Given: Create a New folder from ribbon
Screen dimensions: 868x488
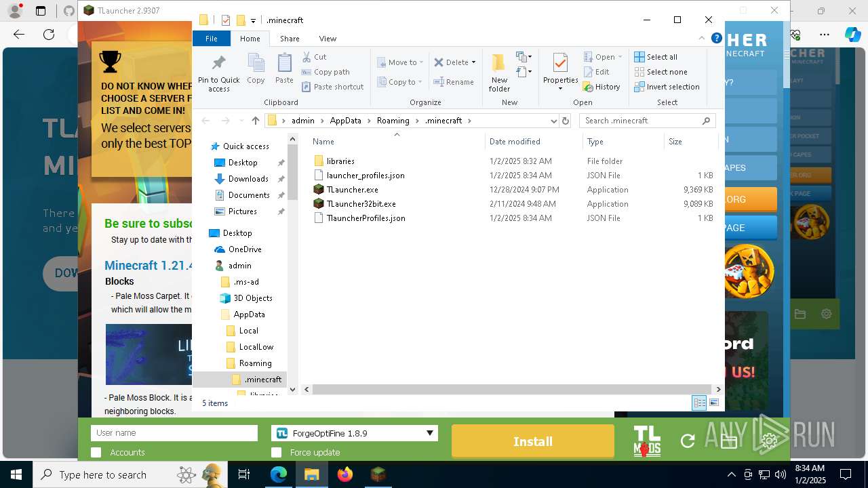Looking at the screenshot, I should click(499, 73).
